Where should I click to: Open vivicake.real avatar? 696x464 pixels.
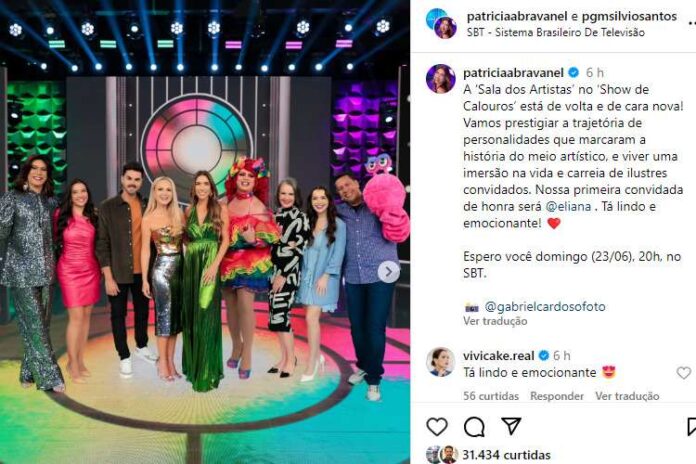coord(440,362)
